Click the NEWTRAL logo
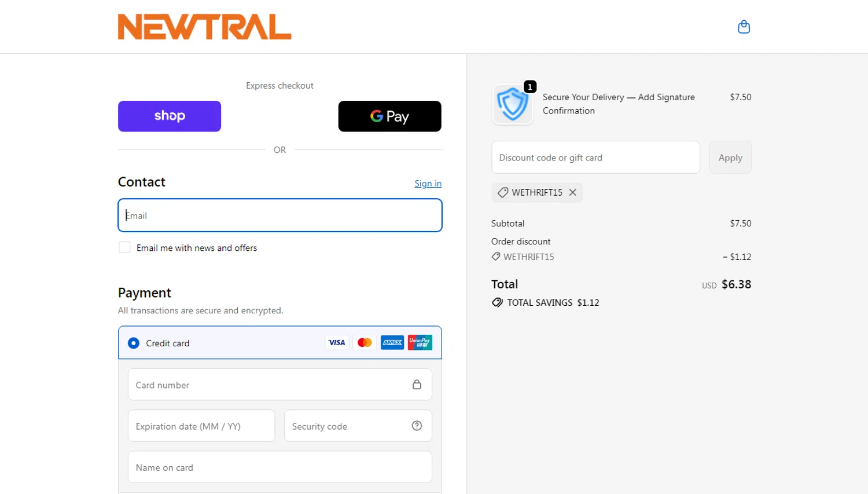Viewport: 868px width, 494px height. click(204, 27)
